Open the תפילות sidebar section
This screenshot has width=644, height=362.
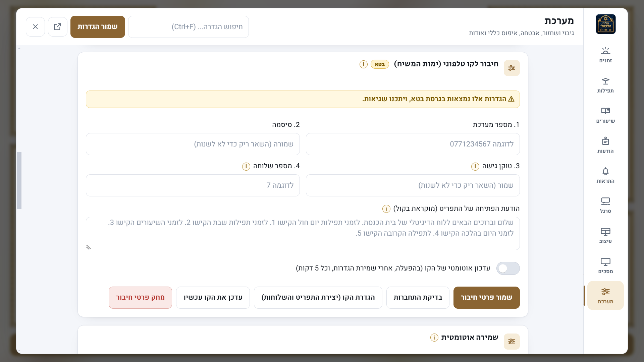coord(605,85)
